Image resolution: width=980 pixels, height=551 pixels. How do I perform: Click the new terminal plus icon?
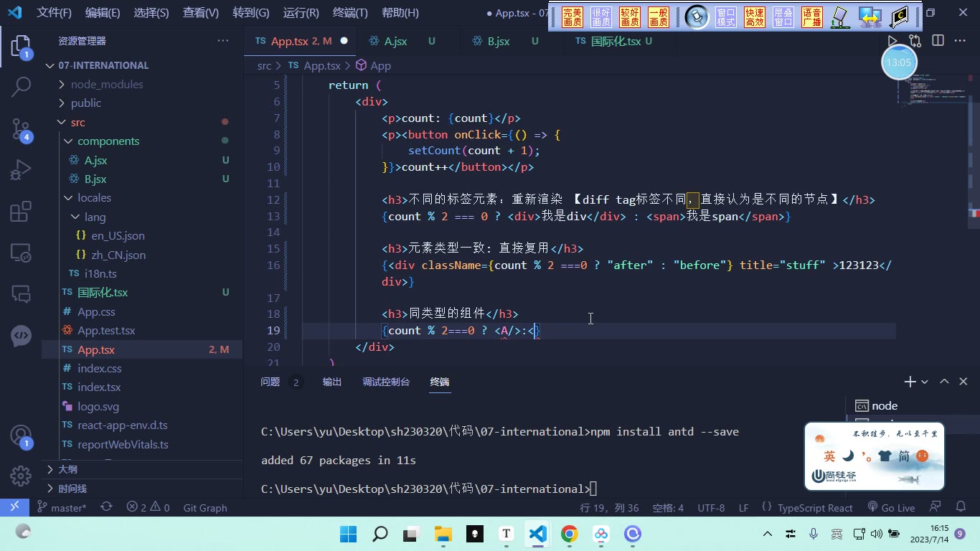[x=910, y=382]
